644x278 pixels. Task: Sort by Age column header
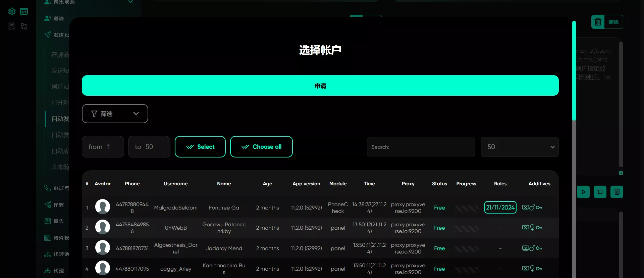point(268,184)
